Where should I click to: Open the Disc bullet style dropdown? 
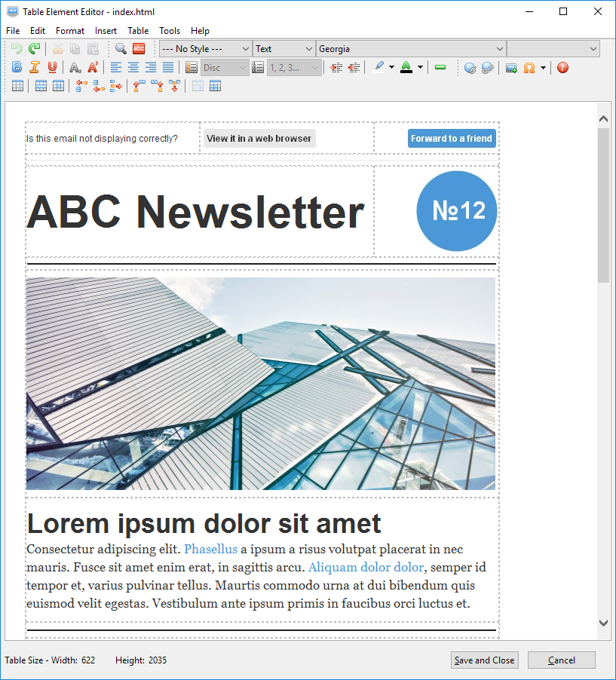[x=225, y=67]
